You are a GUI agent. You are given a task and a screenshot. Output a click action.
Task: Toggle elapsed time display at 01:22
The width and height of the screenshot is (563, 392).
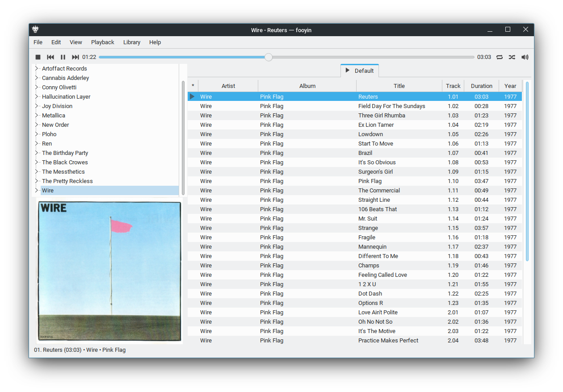(89, 57)
